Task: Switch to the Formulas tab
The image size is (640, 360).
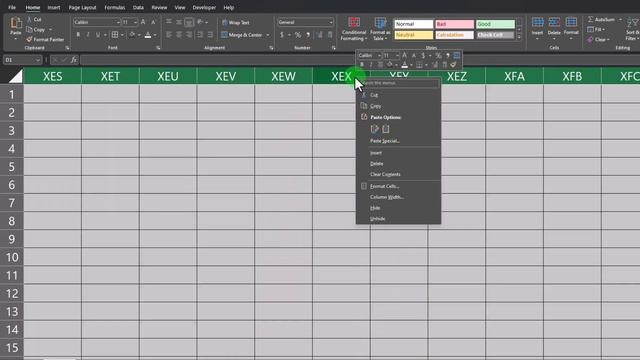Action: coord(115,7)
